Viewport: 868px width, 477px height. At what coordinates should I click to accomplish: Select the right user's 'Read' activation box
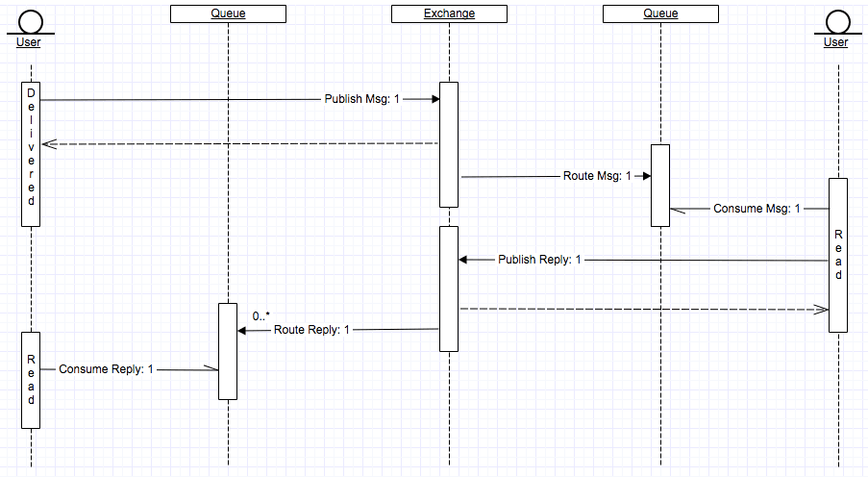click(838, 256)
